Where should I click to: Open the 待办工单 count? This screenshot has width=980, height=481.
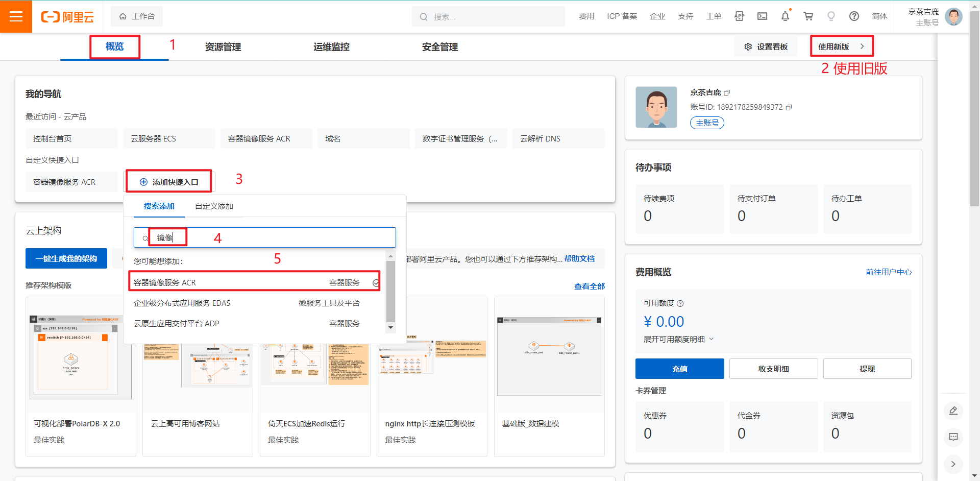coord(836,216)
